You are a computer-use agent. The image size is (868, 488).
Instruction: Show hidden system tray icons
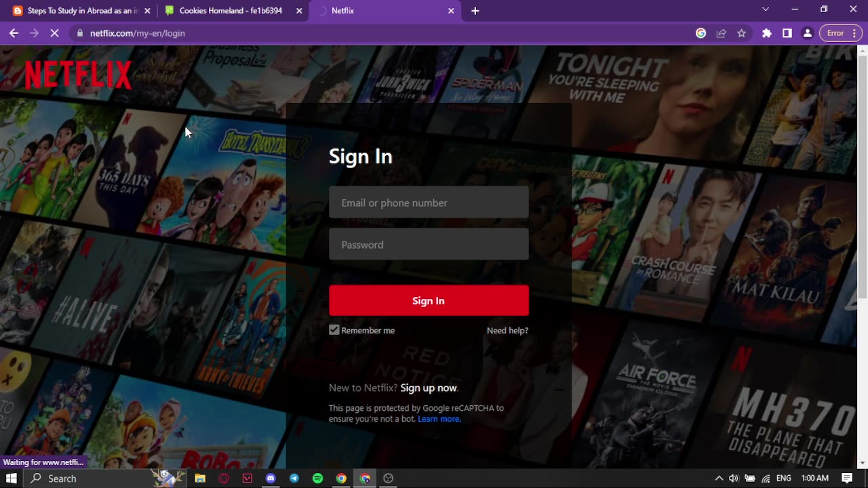[719, 479]
